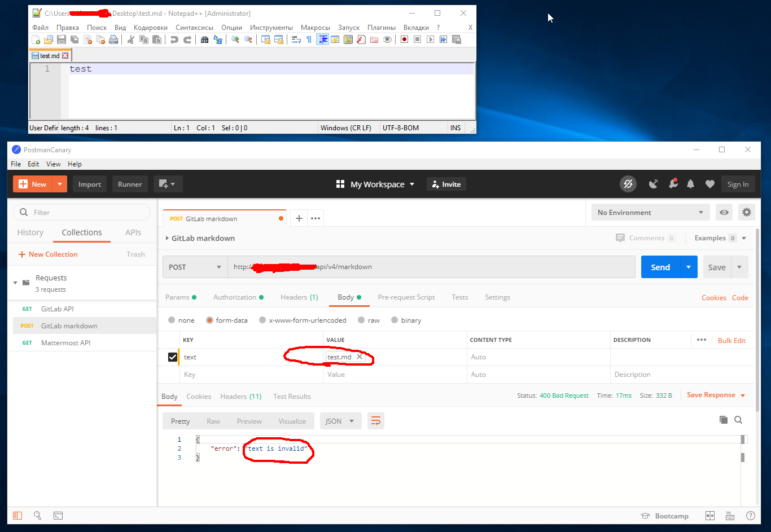Show all characters with the pilcrow icon
The image size is (771, 532).
(309, 39)
